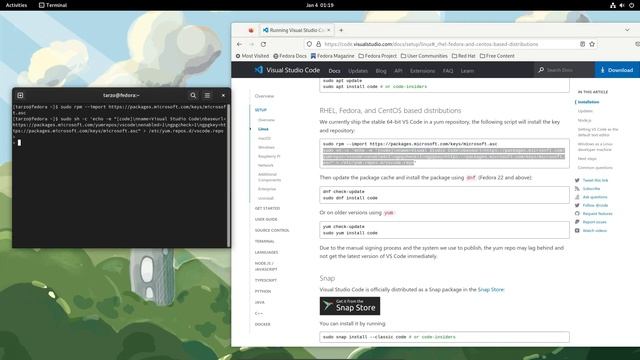Image resolution: width=640 pixels, height=360 pixels.
Task: Open the Terminal hamburger menu
Action: 207,95
